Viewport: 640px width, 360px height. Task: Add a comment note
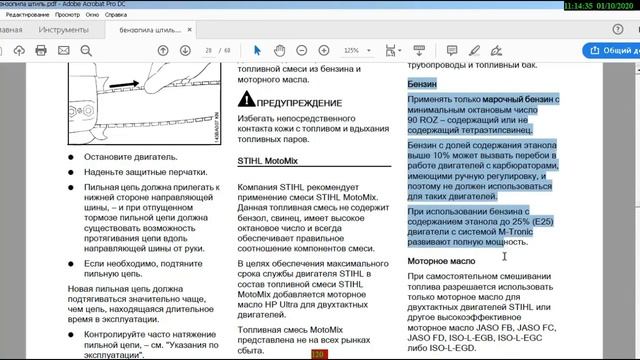(x=452, y=51)
